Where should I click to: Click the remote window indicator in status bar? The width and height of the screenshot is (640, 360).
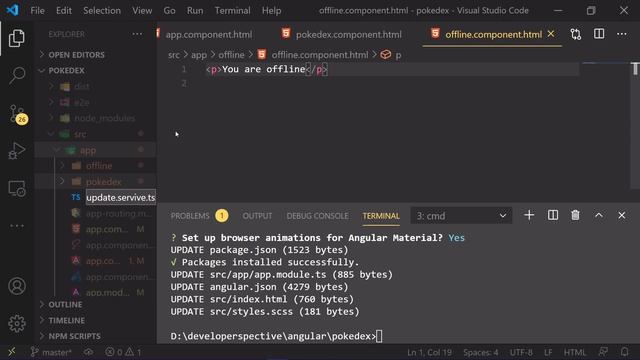12,352
